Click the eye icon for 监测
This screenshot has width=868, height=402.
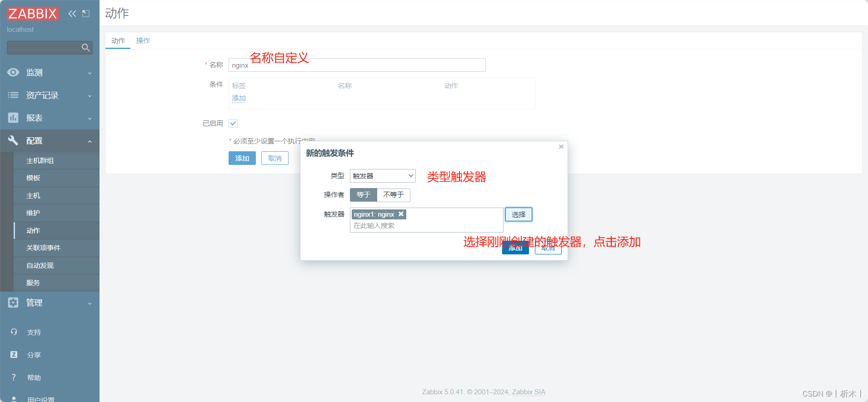click(x=13, y=72)
